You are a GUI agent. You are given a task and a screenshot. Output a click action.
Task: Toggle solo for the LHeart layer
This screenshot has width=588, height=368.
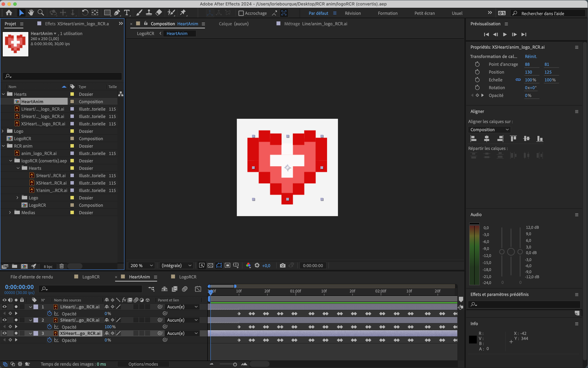[x=16, y=307]
